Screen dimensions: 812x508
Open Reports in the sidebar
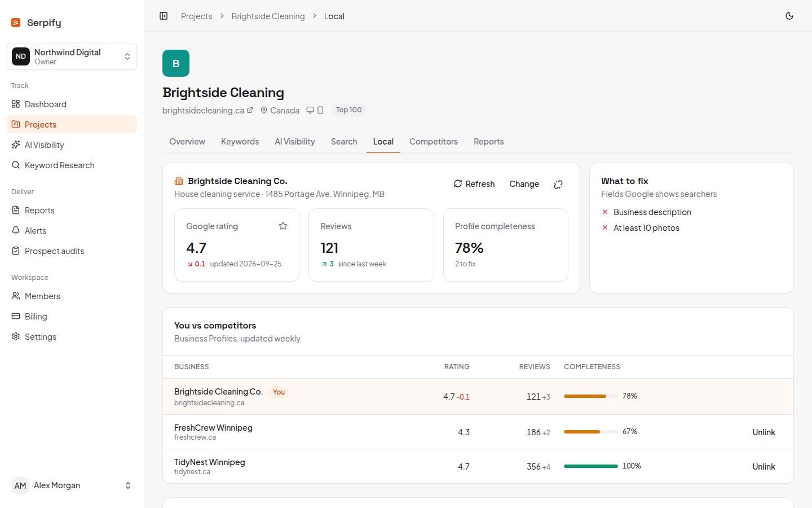72,210
